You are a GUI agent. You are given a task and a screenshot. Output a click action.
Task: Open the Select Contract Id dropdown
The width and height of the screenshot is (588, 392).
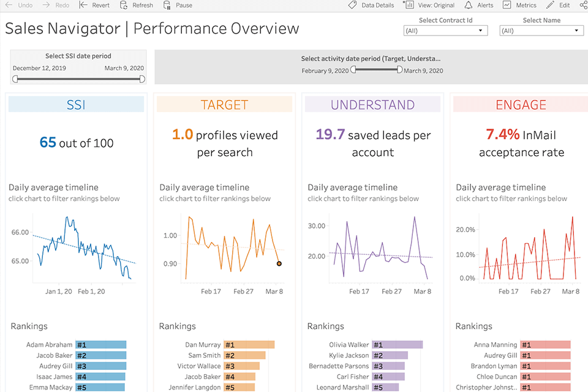[445, 31]
